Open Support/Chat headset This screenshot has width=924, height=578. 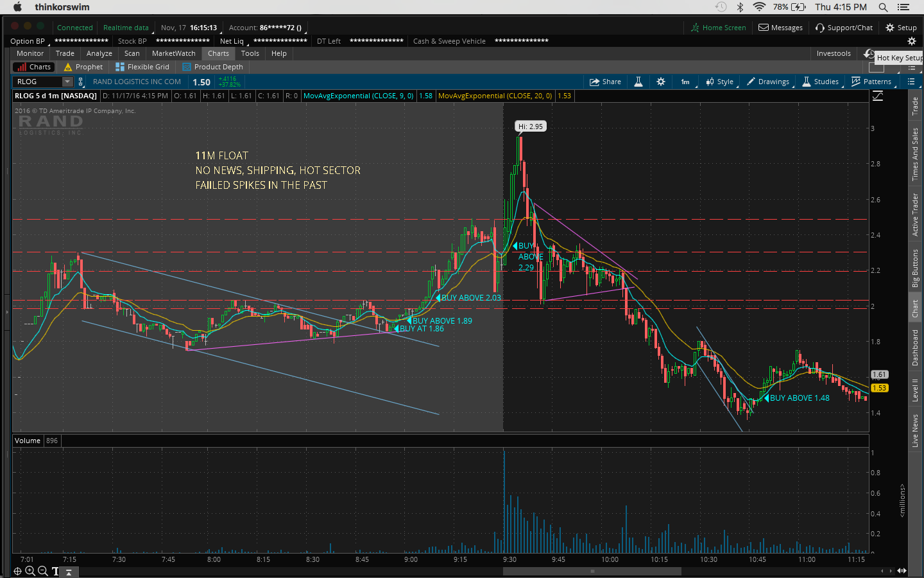coord(844,28)
